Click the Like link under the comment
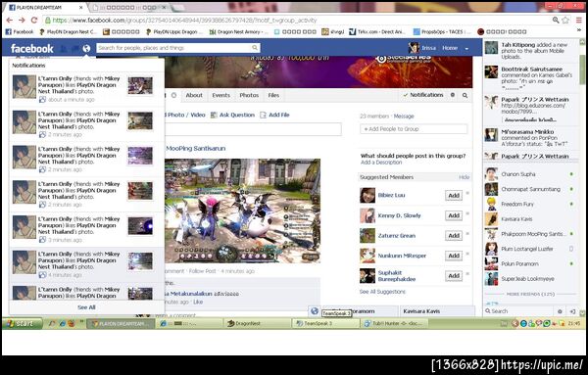 point(198,302)
